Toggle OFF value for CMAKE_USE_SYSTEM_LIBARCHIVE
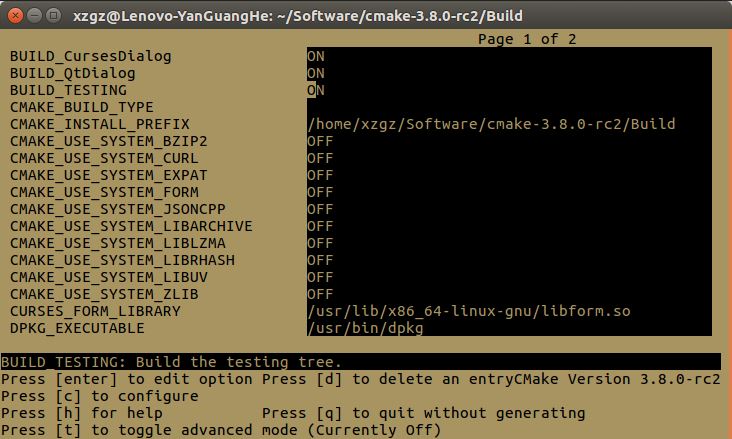Screen dimensions: 732x439 [x=320, y=226]
